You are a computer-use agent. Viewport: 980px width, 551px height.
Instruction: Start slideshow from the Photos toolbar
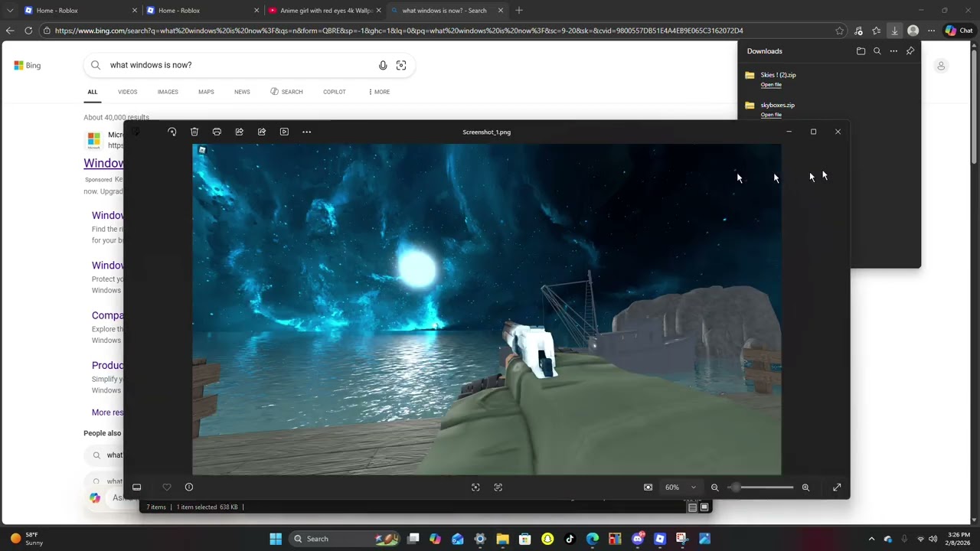284,132
